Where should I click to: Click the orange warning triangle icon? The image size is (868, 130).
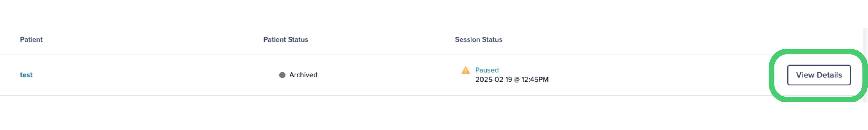465,70
